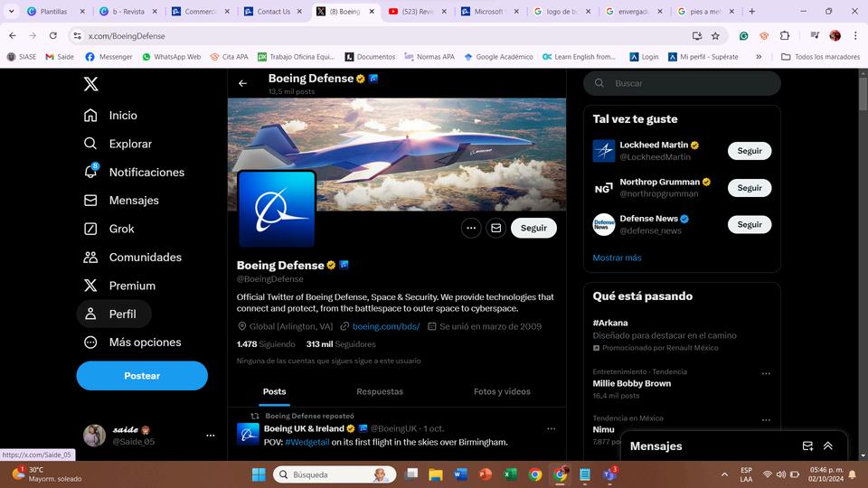Send message to Boeing Defense envelope icon

coord(496,228)
